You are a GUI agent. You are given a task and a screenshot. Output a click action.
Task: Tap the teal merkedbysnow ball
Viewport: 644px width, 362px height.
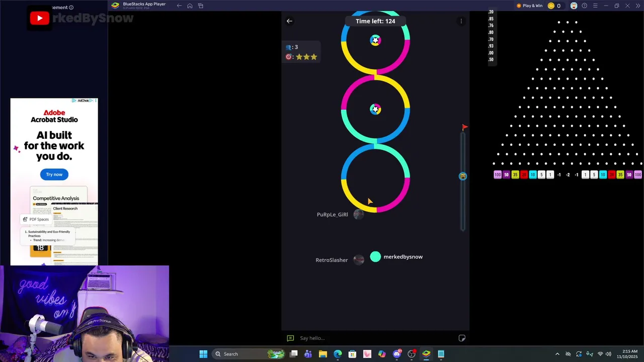coord(375,257)
